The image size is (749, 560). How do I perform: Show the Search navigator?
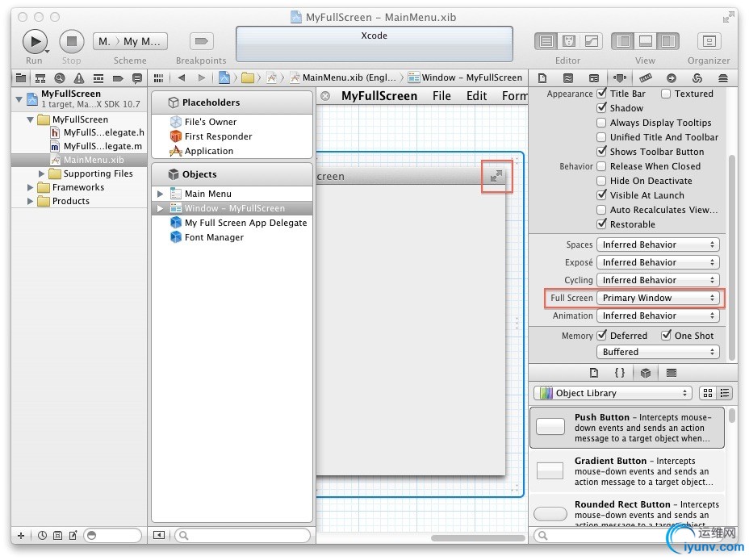tap(60, 77)
